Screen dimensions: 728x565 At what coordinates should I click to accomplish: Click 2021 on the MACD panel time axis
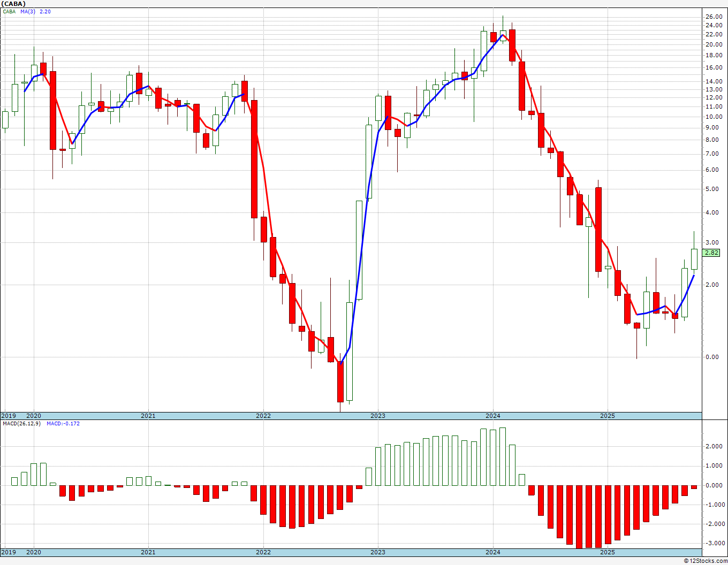[x=148, y=552]
